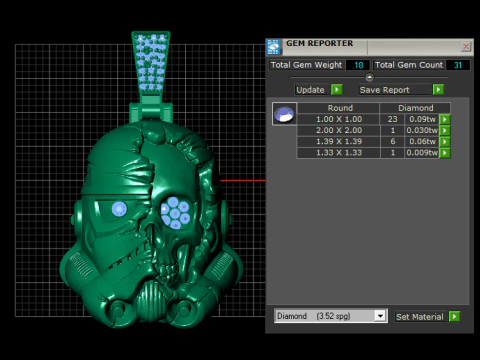Click the Total Gem Count value 31
The height and width of the screenshot is (360, 480).
point(458,65)
